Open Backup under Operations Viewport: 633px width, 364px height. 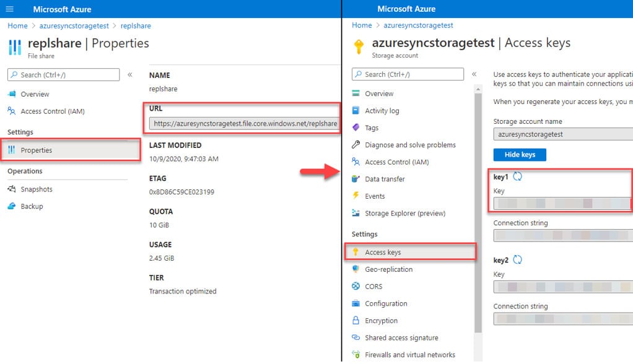tap(32, 206)
